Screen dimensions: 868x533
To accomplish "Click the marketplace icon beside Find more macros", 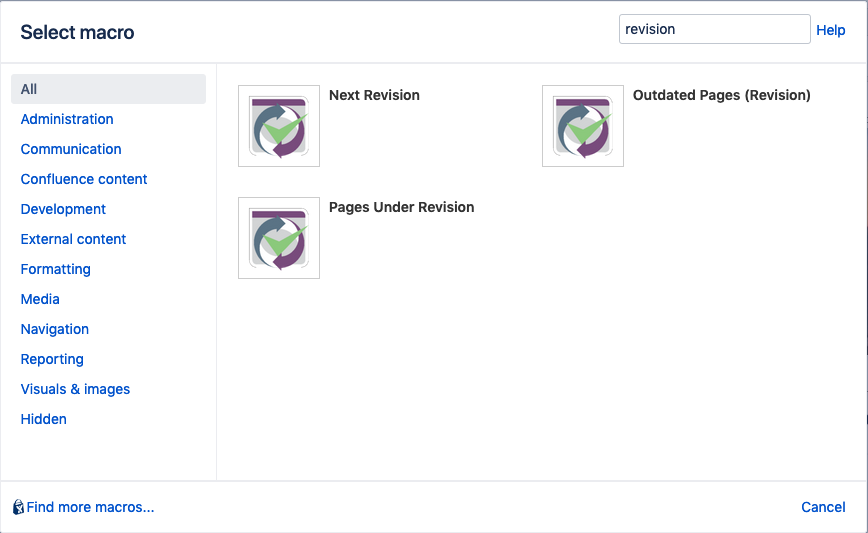I will tap(18, 507).
